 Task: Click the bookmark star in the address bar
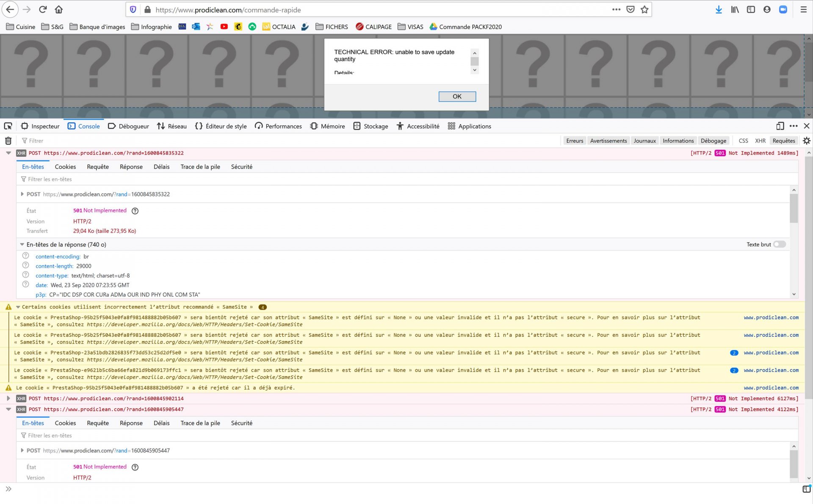tap(644, 10)
